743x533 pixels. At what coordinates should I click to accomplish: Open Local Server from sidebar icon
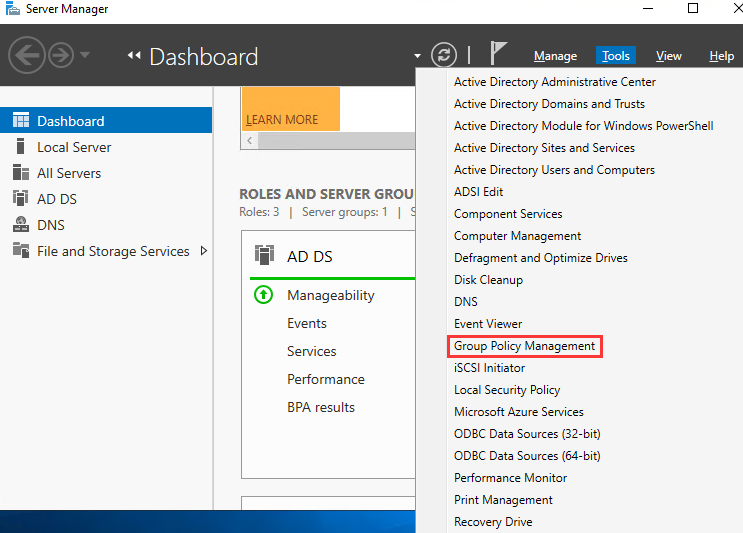point(20,147)
